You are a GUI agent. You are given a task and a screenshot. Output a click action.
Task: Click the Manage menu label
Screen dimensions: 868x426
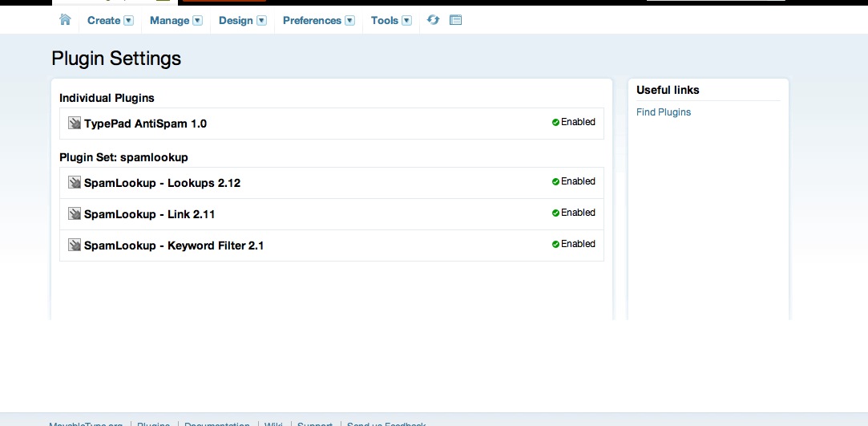[x=169, y=21]
